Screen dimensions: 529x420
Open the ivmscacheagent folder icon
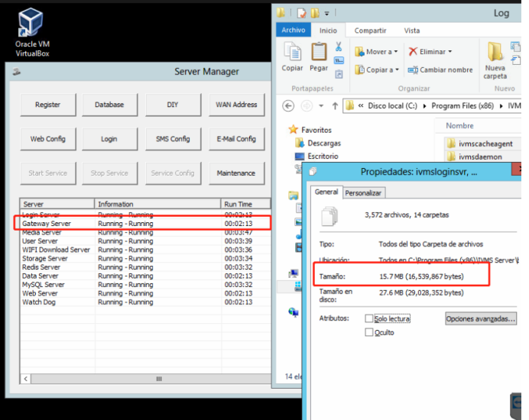coord(451,144)
